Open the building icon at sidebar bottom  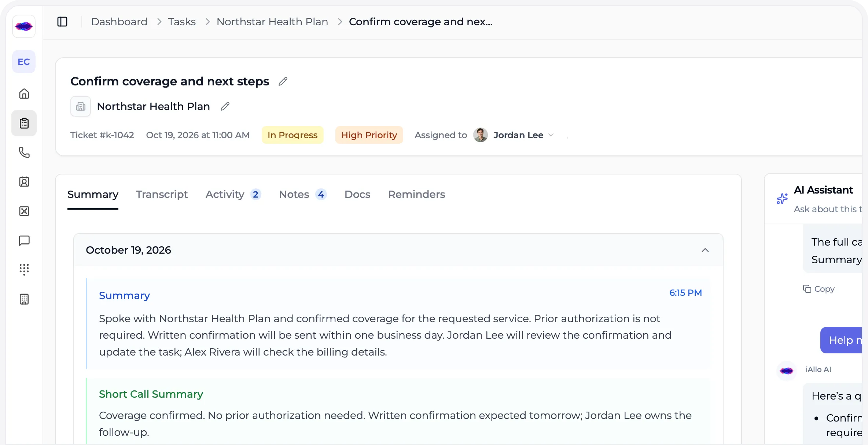[x=24, y=299]
